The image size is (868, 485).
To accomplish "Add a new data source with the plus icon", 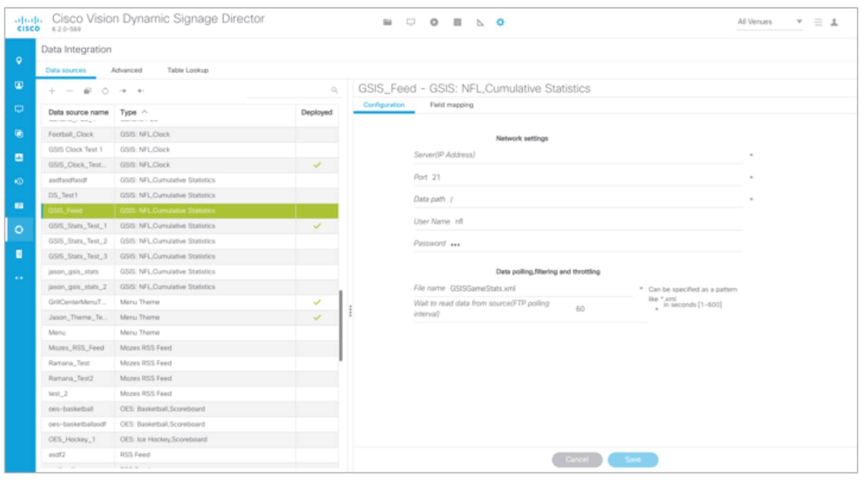I will point(52,91).
